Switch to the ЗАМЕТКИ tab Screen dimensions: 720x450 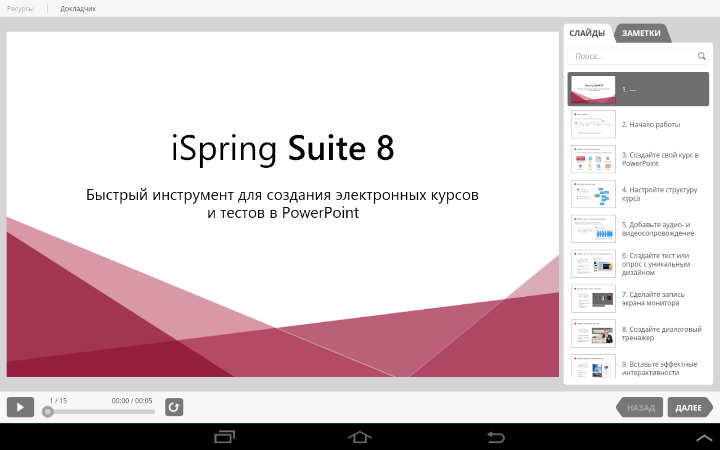[641, 33]
